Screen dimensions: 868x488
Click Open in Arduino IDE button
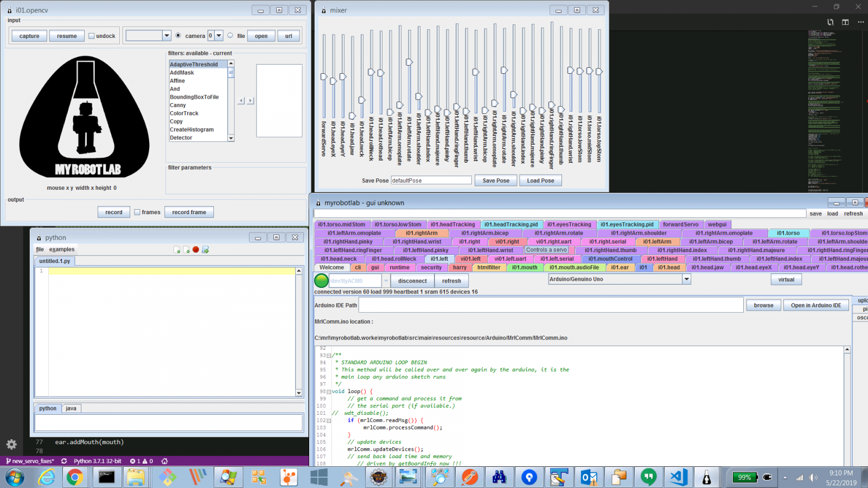816,305
